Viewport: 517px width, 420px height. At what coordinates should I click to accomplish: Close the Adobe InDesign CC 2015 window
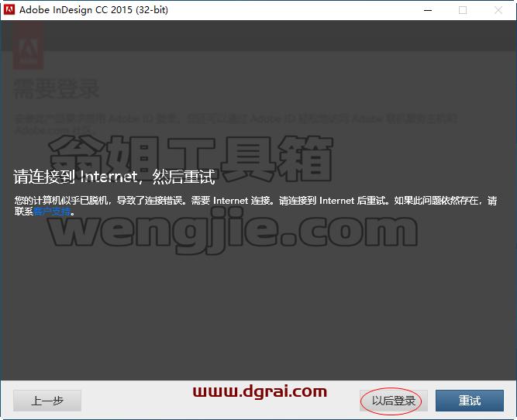(x=498, y=10)
